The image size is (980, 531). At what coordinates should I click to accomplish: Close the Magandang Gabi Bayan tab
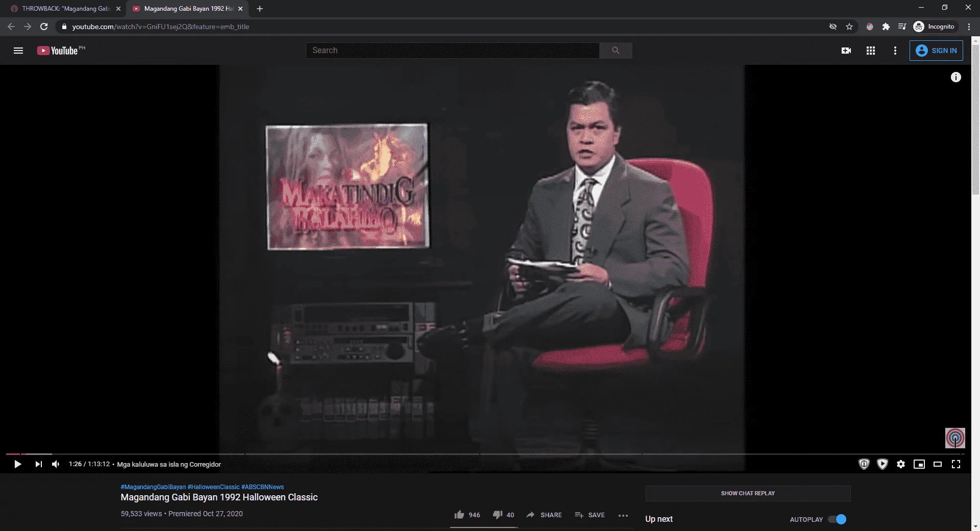[x=240, y=9]
